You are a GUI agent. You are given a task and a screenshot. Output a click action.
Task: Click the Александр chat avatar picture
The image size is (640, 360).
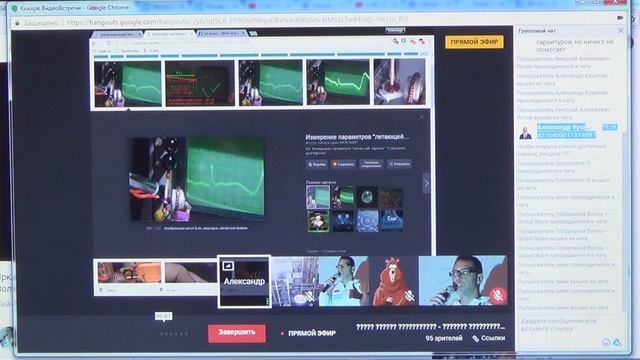(x=525, y=132)
